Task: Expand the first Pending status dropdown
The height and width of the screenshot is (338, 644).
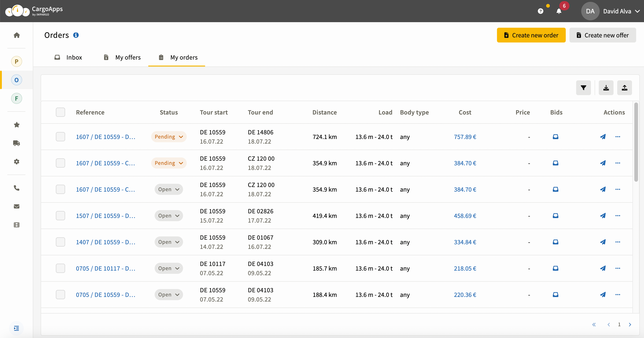Action: coord(169,137)
